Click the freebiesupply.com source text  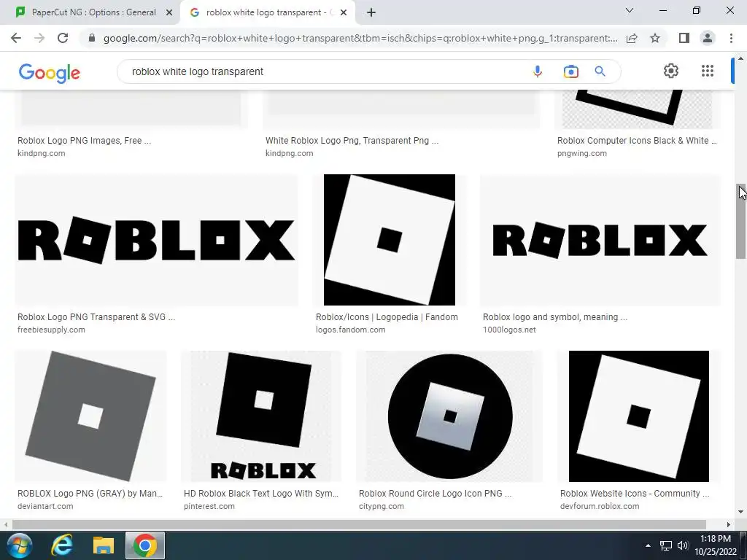point(52,330)
